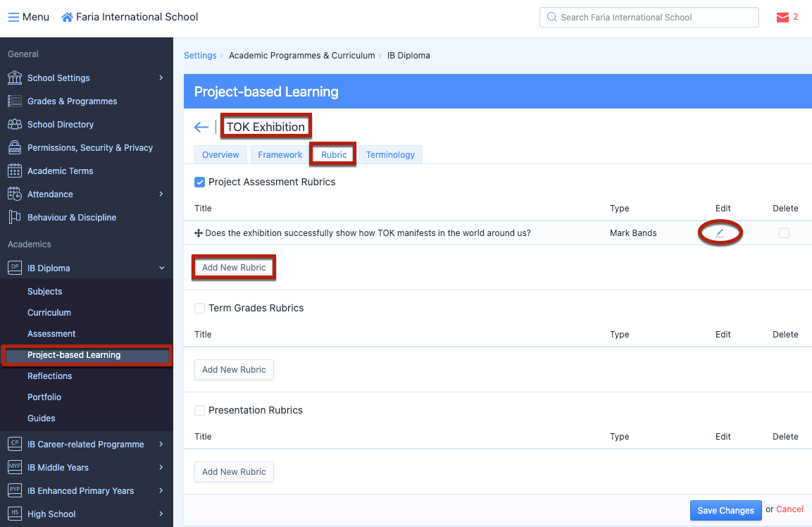Image resolution: width=812 pixels, height=527 pixels.
Task: Click the Attendance calendar-clock icon
Action: point(15,194)
